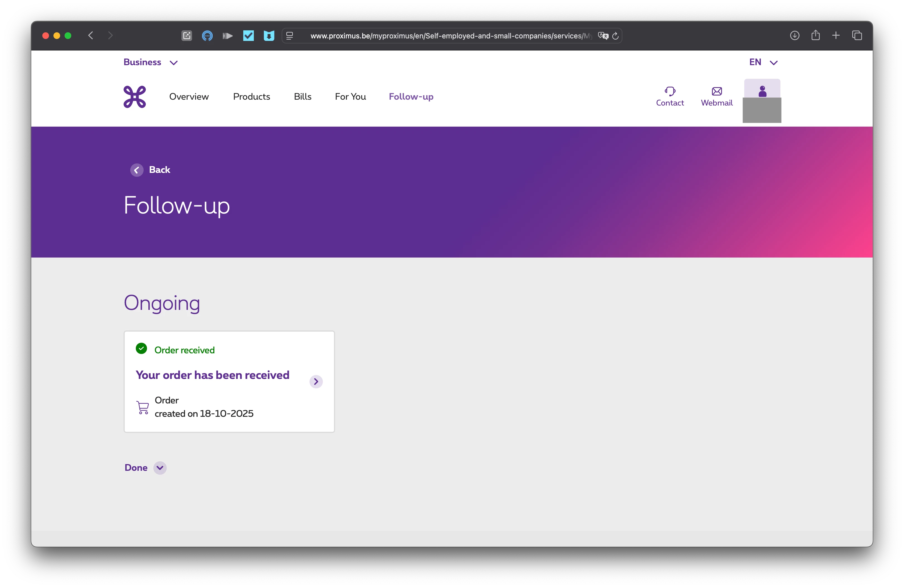Image resolution: width=904 pixels, height=588 pixels.
Task: Reload the page with refresh icon
Action: coord(615,36)
